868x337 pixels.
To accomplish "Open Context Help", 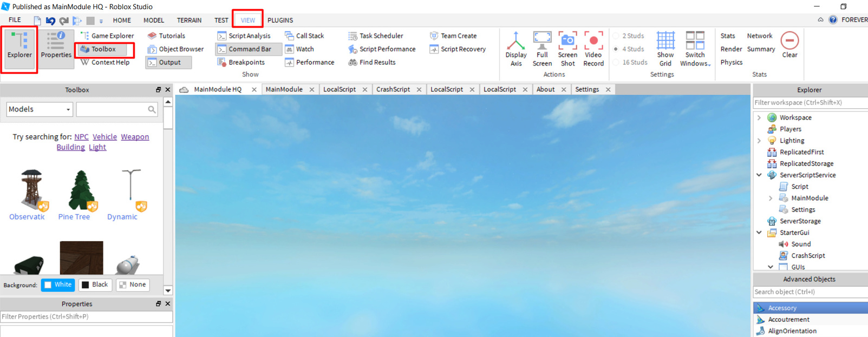I will tap(106, 62).
